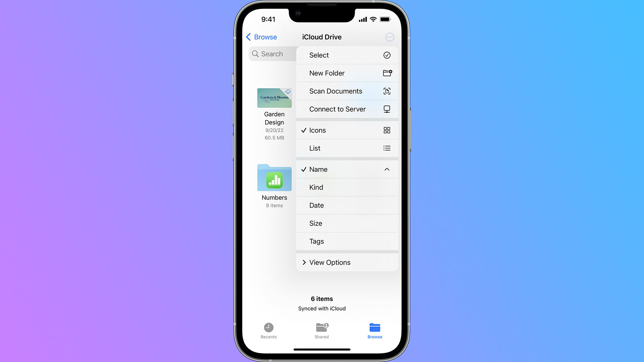Select the Sort by Kind option
The height and width of the screenshot is (362, 644).
347,187
